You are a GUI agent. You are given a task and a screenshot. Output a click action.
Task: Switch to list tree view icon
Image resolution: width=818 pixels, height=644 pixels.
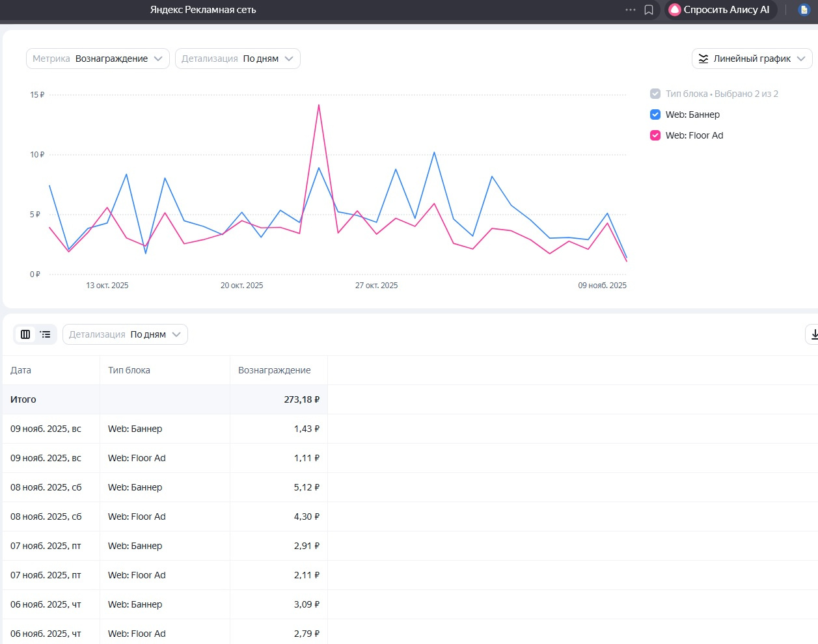[46, 334]
